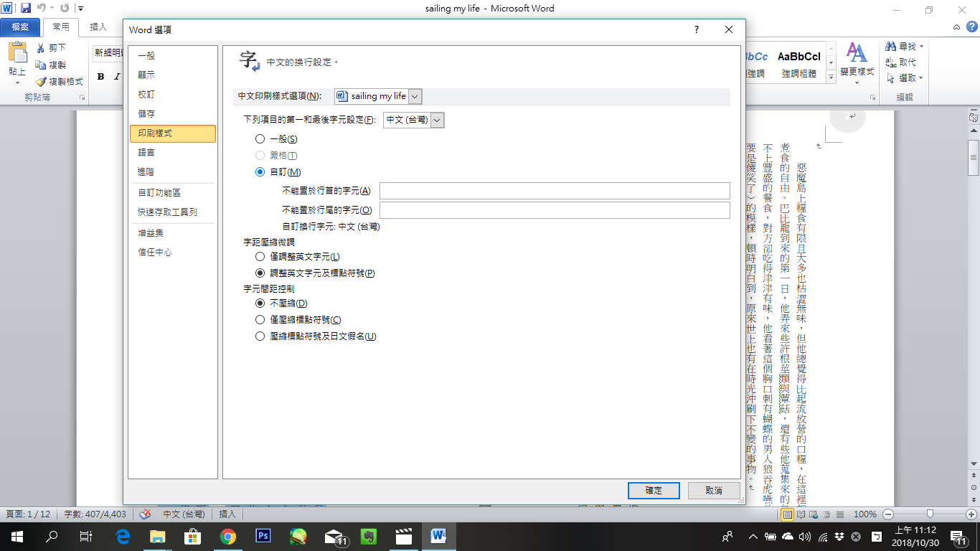Switch to Print Layout view in the status bar
Screen dimensions: 980x551
click(788, 514)
